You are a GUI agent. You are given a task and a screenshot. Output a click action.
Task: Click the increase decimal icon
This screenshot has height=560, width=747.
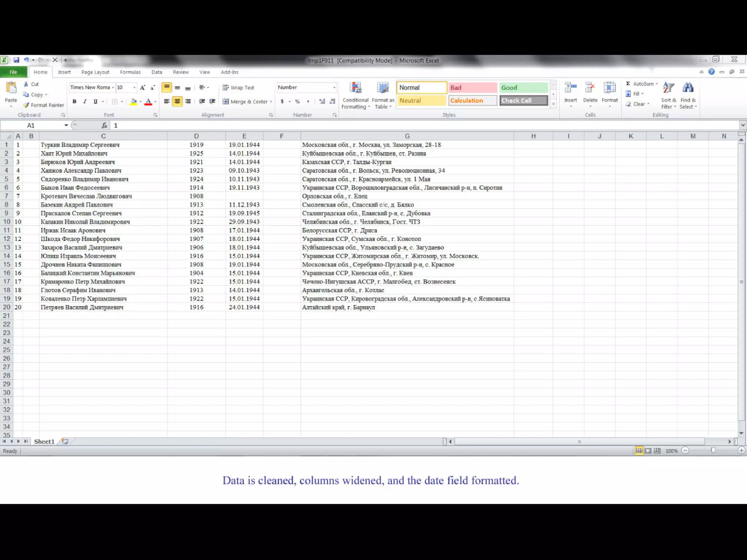322,101
